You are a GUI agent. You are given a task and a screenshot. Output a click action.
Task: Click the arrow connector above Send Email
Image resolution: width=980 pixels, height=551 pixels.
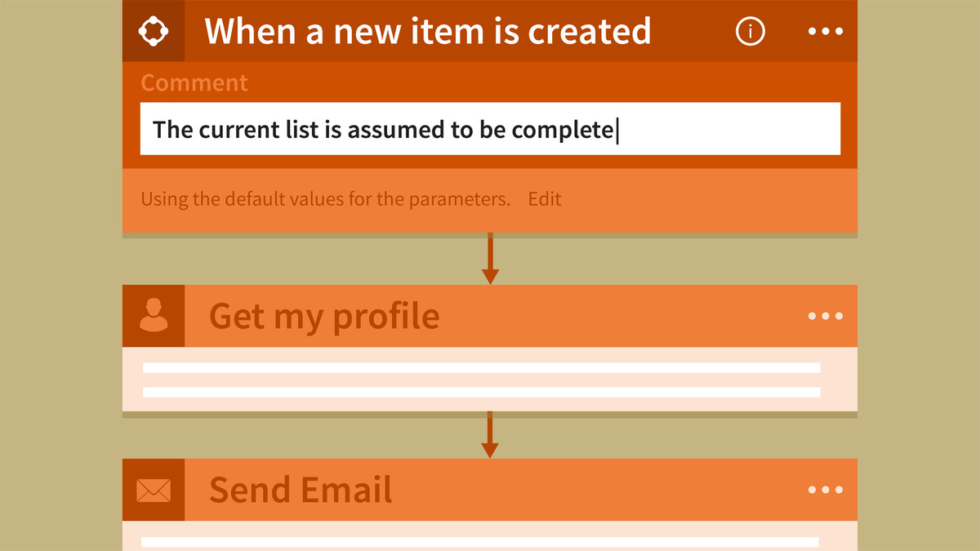490,435
